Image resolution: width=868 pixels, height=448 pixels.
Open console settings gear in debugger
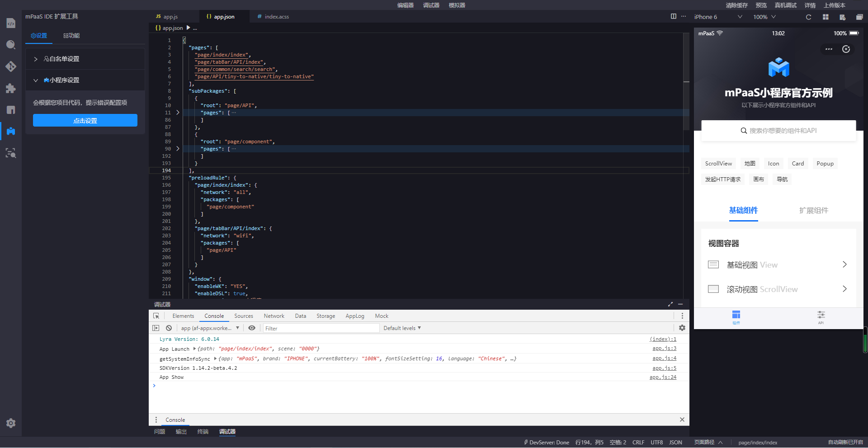682,328
